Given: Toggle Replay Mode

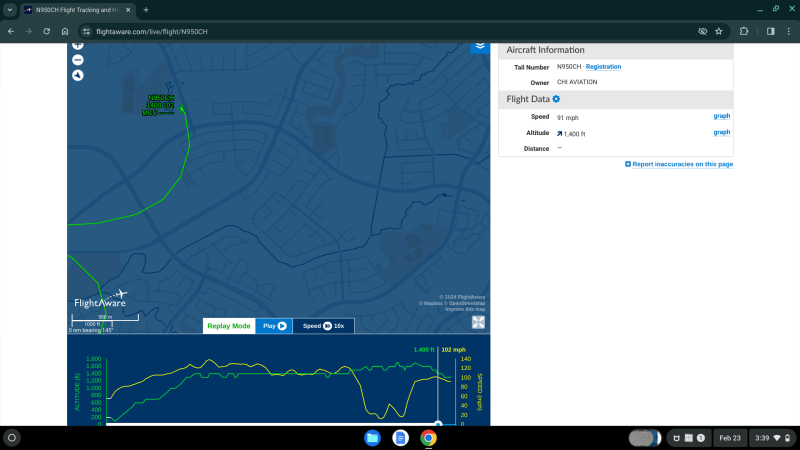Looking at the screenshot, I should pyautogui.click(x=228, y=326).
